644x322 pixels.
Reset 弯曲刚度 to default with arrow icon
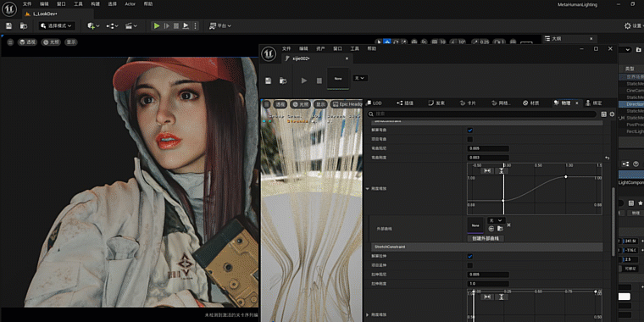tap(608, 158)
